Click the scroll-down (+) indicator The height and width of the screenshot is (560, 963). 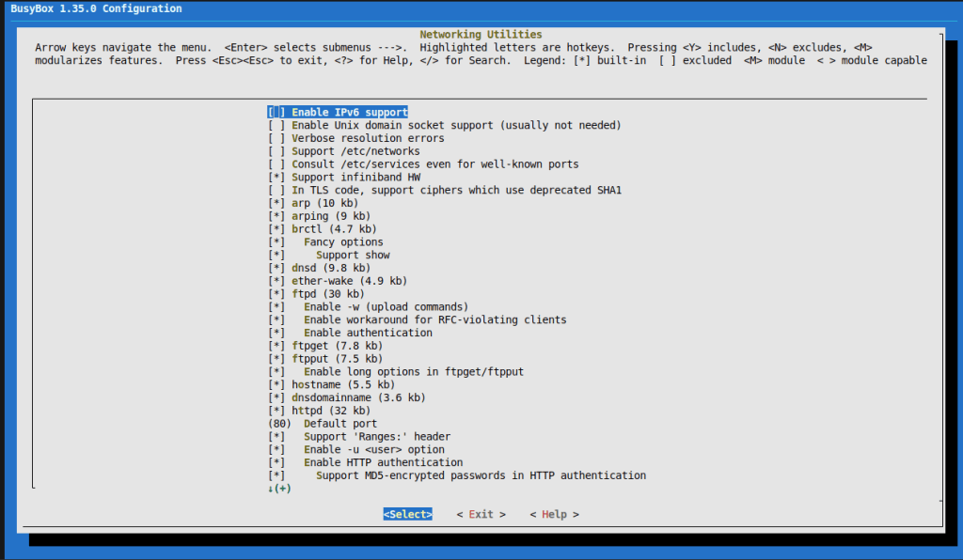[x=279, y=489]
